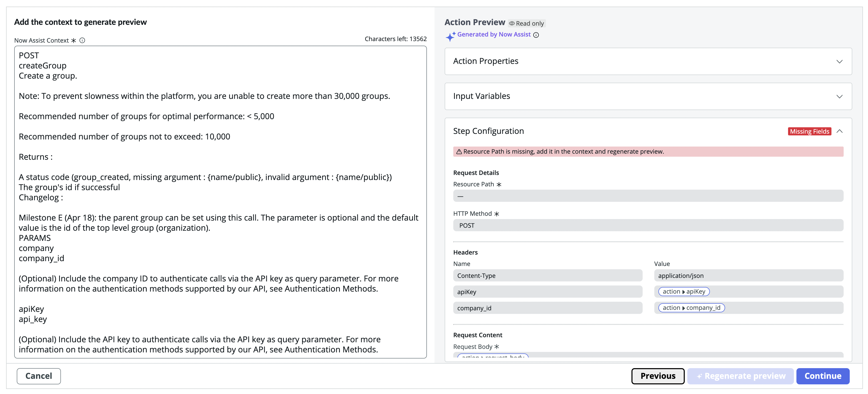Click the Cancel button
The height and width of the screenshot is (394, 868).
point(39,376)
